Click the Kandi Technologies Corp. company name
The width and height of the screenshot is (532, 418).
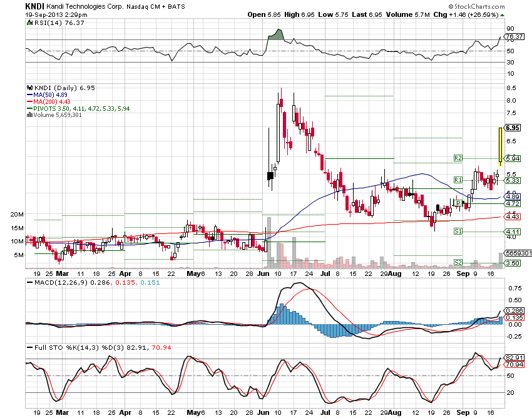click(85, 6)
